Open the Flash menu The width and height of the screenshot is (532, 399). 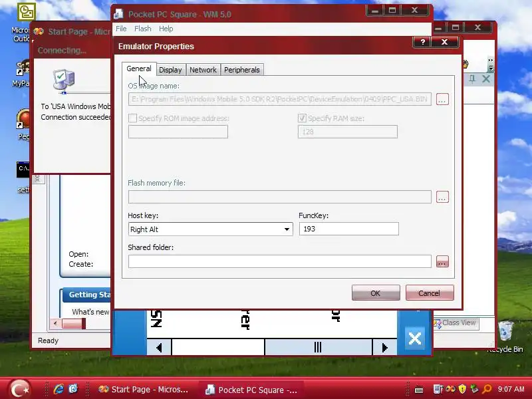pos(142,29)
